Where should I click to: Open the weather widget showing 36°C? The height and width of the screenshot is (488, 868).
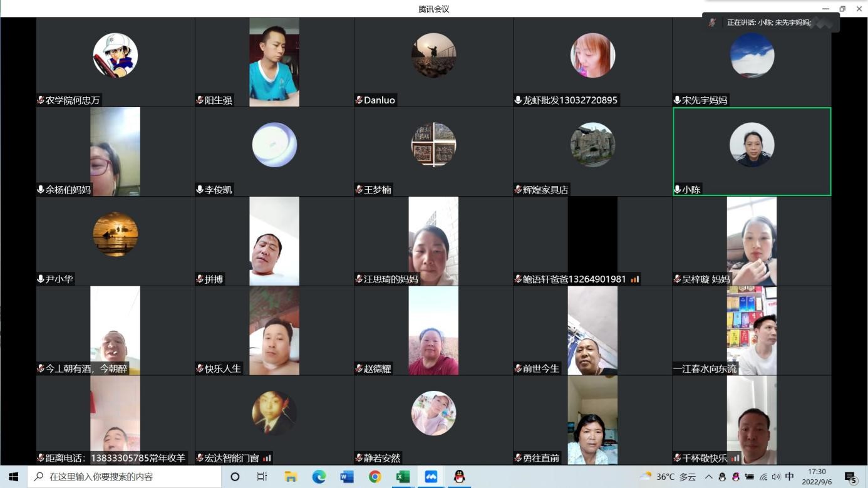point(668,477)
